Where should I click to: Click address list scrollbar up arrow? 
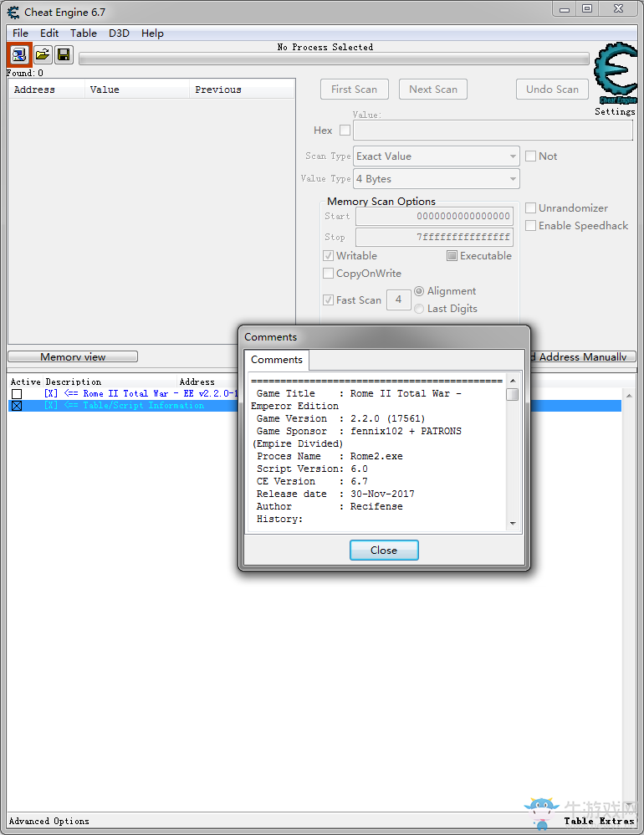(629, 396)
